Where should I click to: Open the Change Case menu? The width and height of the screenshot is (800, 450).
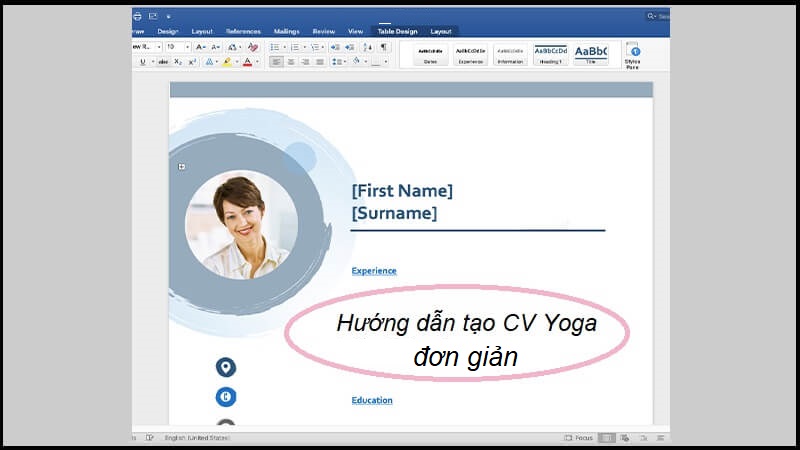(234, 47)
